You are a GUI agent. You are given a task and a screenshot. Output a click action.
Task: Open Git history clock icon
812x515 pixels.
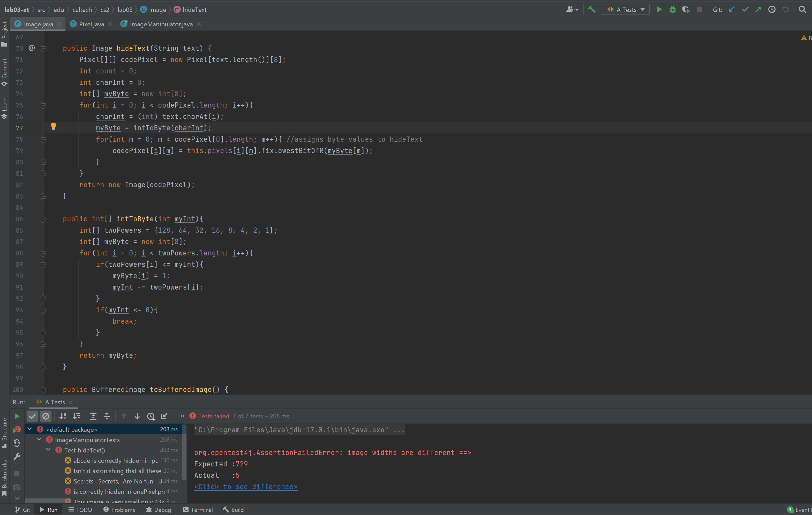pyautogui.click(x=772, y=10)
